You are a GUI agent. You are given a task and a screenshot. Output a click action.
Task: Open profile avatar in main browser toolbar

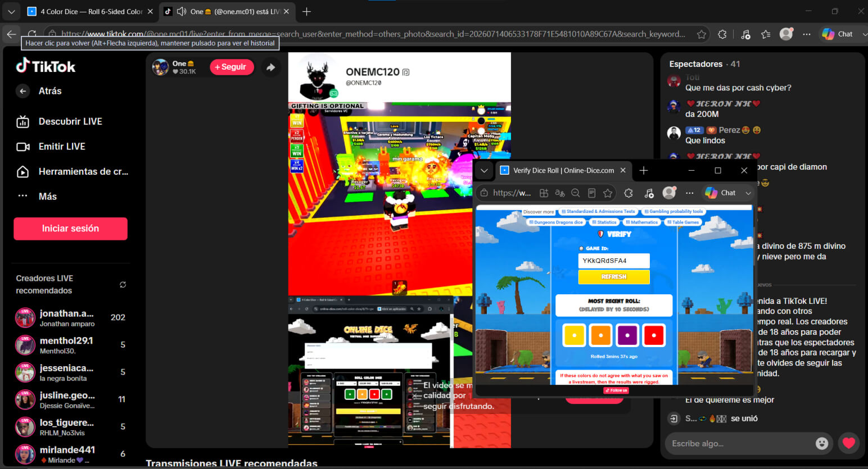point(786,34)
